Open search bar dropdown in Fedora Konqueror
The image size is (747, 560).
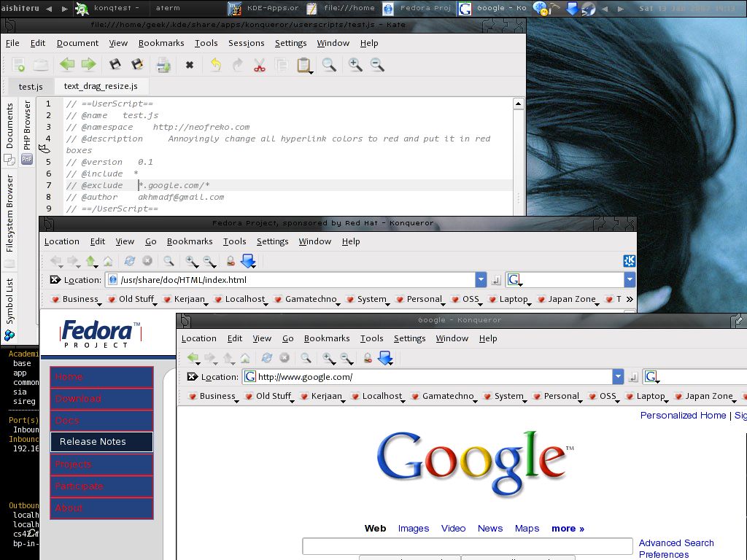click(x=630, y=280)
